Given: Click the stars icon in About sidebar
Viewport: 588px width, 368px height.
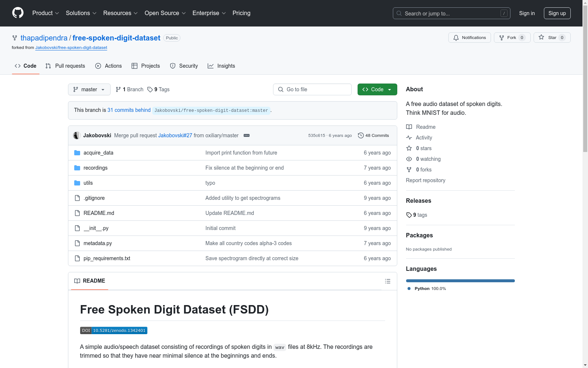Looking at the screenshot, I should 409,148.
